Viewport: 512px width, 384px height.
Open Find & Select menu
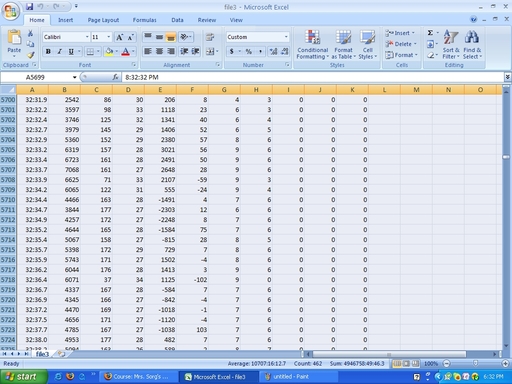[x=472, y=45]
